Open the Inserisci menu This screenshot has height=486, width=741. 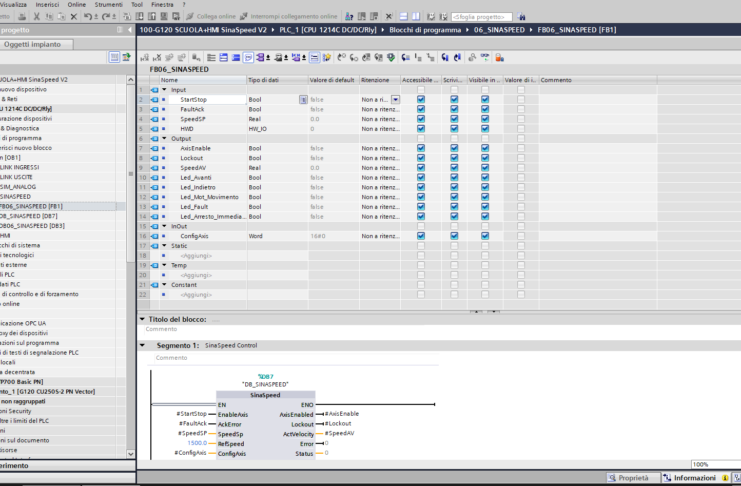[47, 4]
